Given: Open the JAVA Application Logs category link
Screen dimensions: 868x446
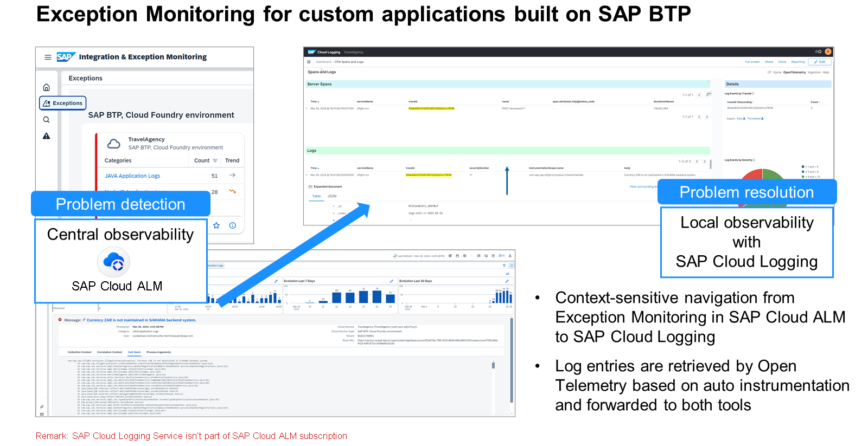Looking at the screenshot, I should [132, 176].
